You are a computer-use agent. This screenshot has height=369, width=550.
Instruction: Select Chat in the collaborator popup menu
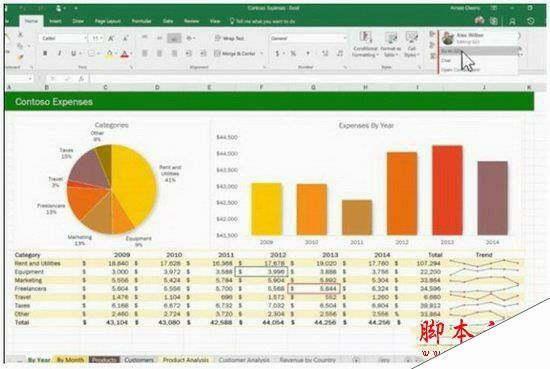pos(446,60)
